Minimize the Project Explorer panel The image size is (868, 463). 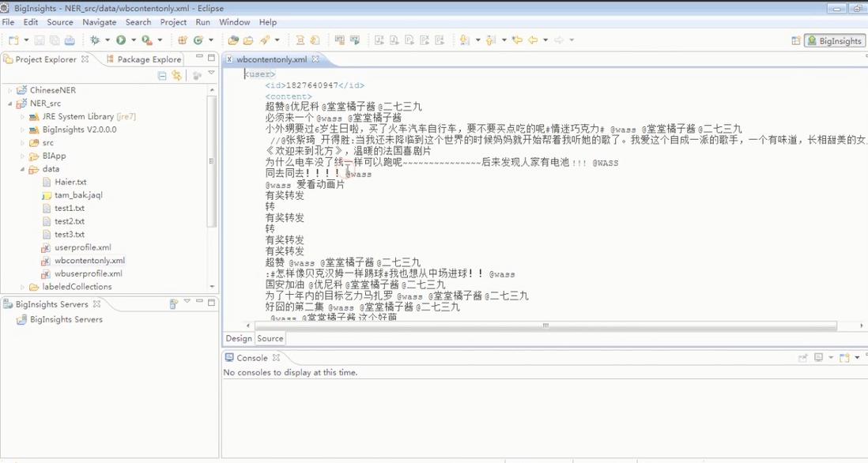point(199,58)
